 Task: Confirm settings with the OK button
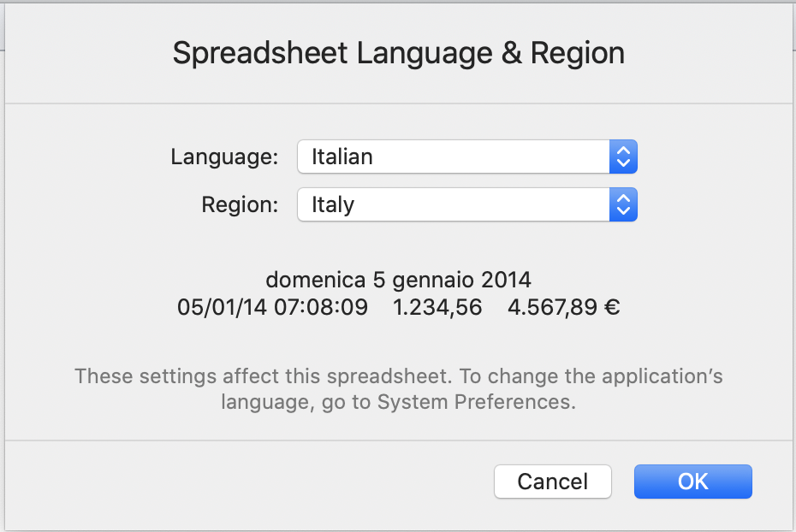(x=692, y=482)
